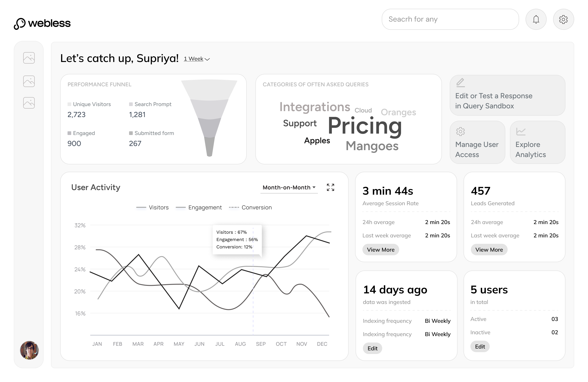Click the notification bell icon
The width and height of the screenshot is (588, 382).
tap(536, 19)
